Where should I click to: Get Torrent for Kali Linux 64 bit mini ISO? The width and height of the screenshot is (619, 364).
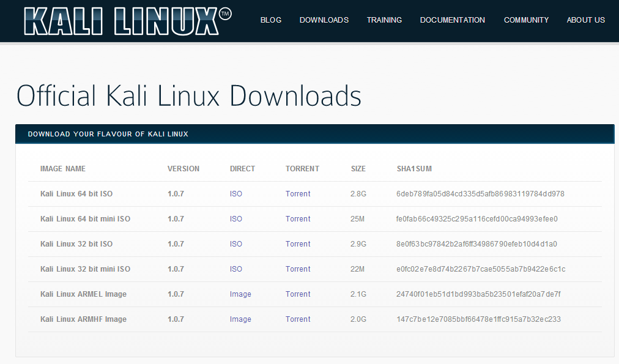coord(298,219)
